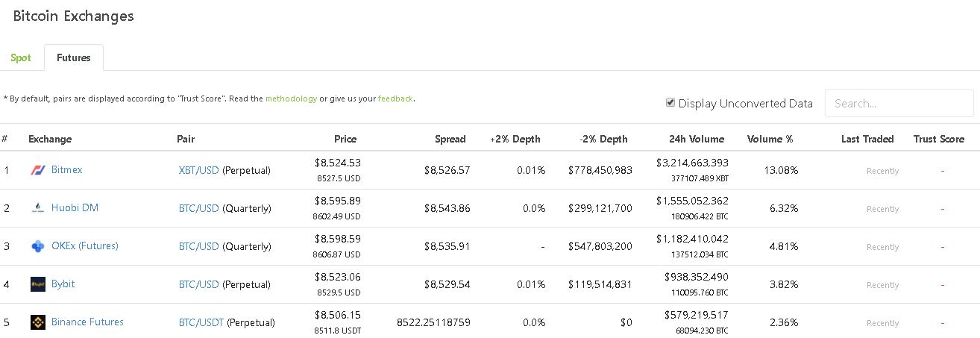Open the Binance Futures exchange link

coord(87,322)
